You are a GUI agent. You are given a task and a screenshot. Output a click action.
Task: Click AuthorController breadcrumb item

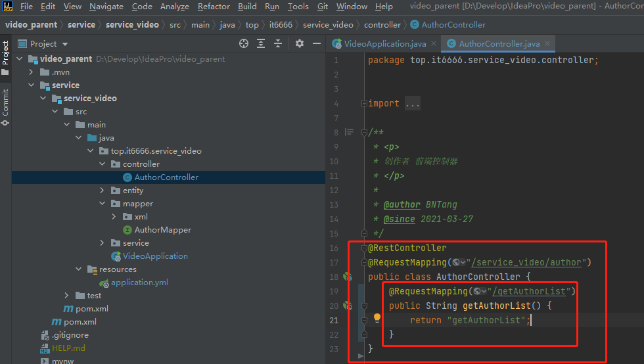(x=448, y=25)
